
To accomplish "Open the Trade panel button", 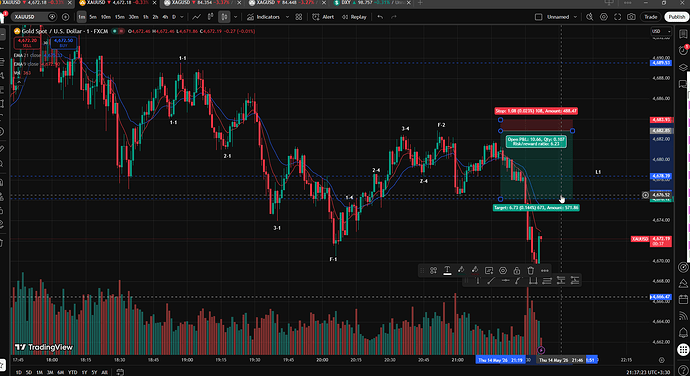I will pyautogui.click(x=650, y=17).
